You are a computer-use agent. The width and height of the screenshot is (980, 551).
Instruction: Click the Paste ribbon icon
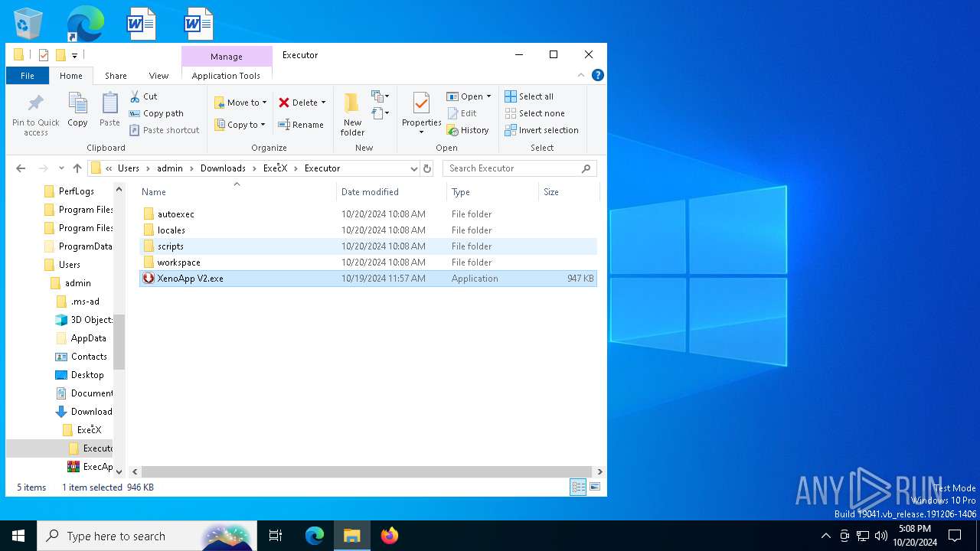109,109
